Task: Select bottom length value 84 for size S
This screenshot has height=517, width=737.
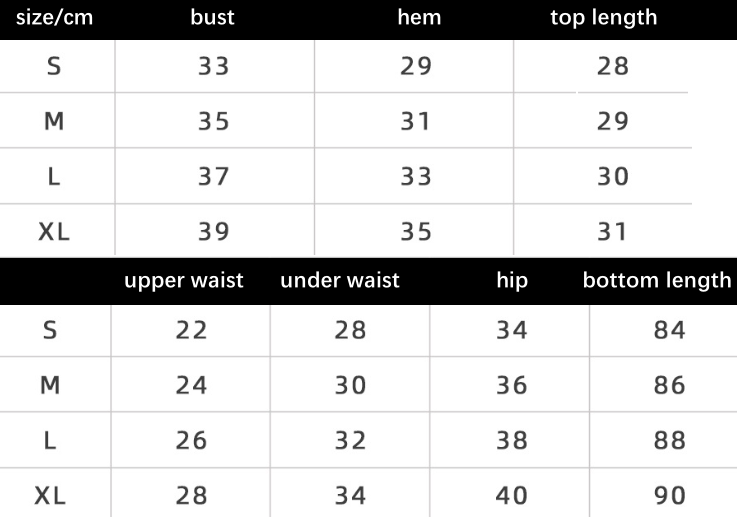Action: coord(670,330)
